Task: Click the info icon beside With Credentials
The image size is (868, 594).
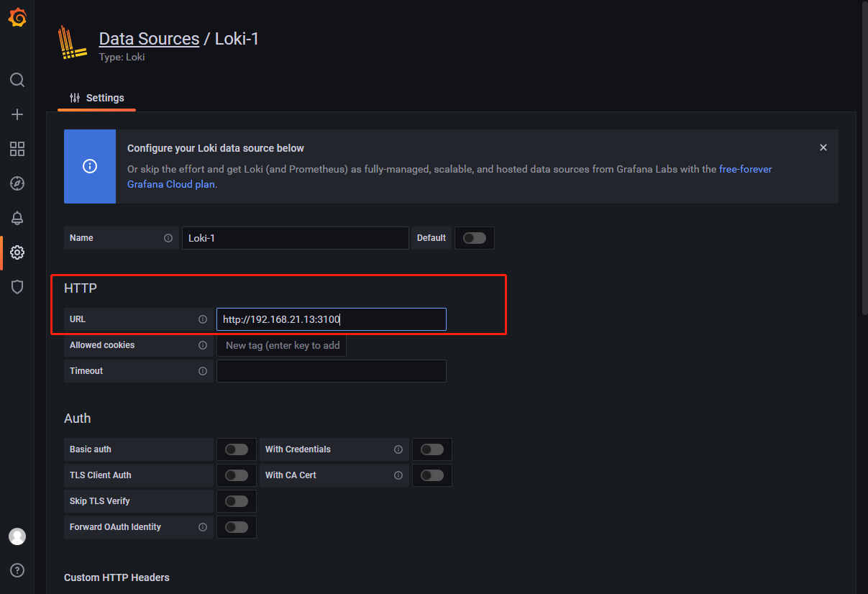Action: click(398, 449)
